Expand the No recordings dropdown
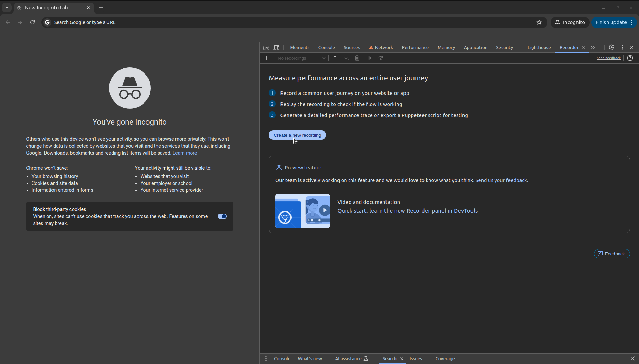Screen dimensions: 639x364 [x=302, y=58]
